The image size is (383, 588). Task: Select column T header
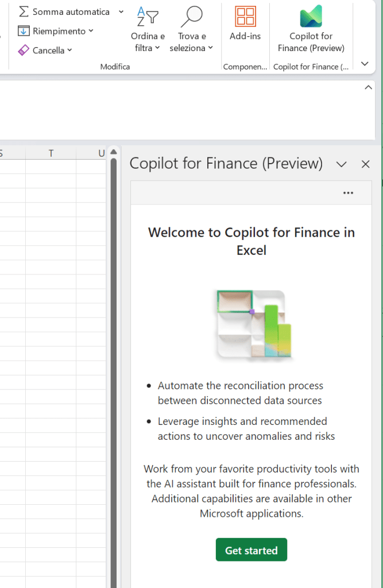[x=51, y=153]
